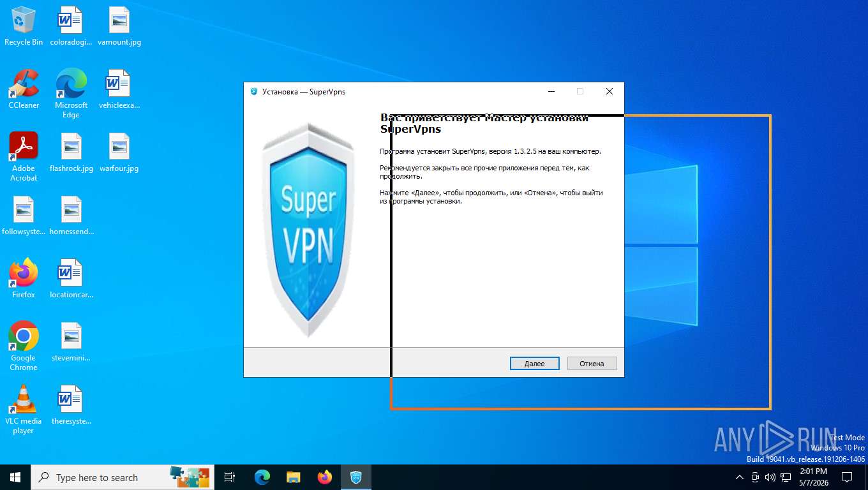Select the Adobe Acrobat desktop shortcut
Image resolution: width=868 pixels, height=490 pixels.
point(24,157)
